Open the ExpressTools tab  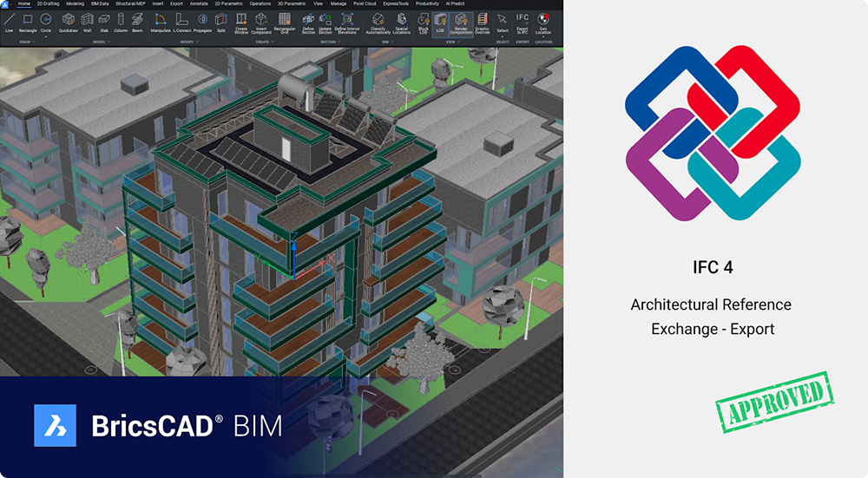pos(396,3)
